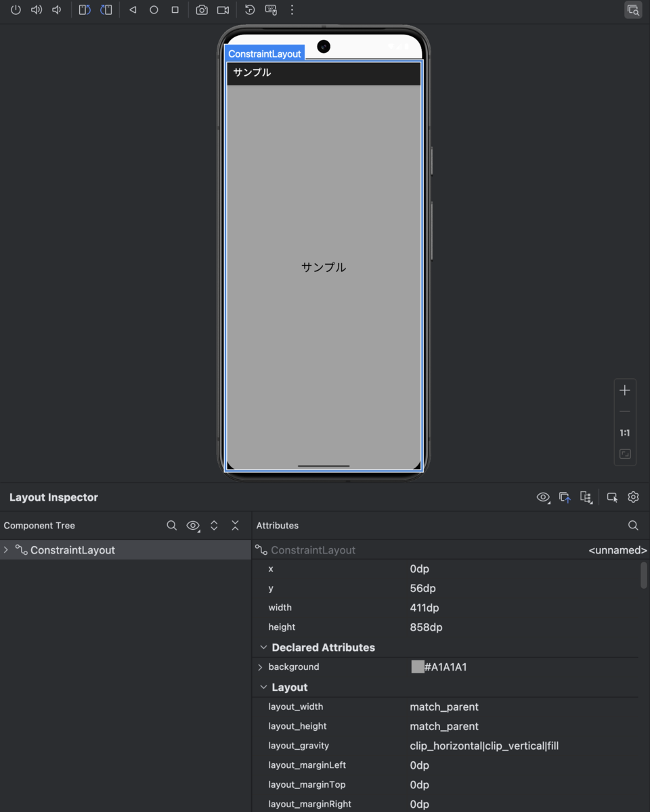The width and height of the screenshot is (650, 812).
Task: Toggle live updates in Layout Inspector
Action: [x=565, y=497]
